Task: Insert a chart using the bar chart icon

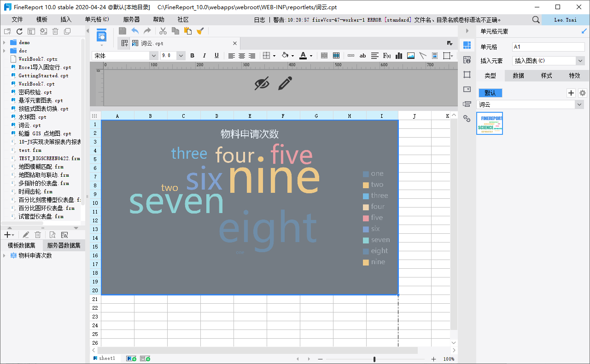Action: tap(399, 56)
